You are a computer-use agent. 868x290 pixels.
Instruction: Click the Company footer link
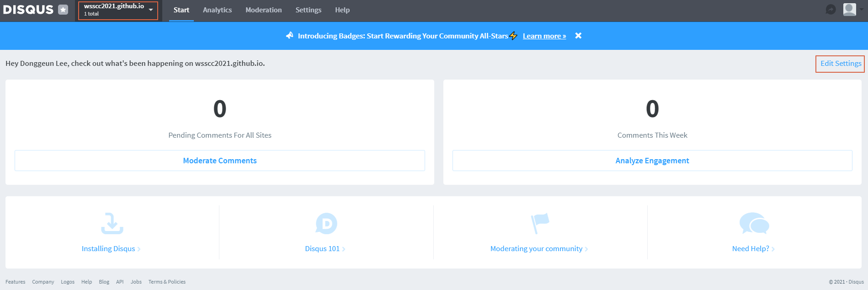point(43,282)
